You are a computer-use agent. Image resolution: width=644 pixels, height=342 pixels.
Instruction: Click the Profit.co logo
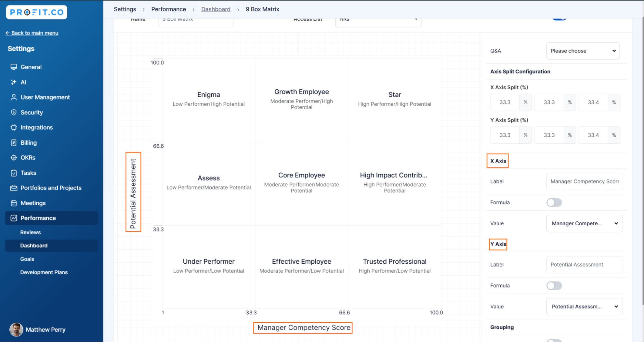point(36,12)
